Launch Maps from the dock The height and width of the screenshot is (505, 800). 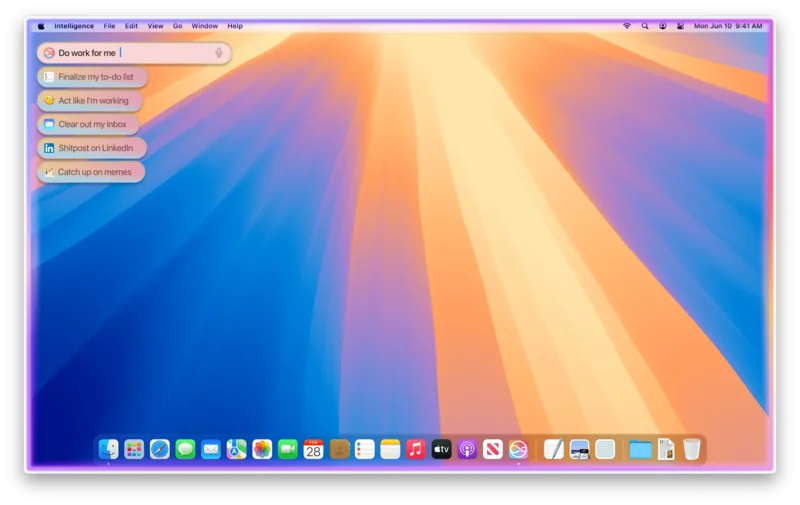coord(237,449)
